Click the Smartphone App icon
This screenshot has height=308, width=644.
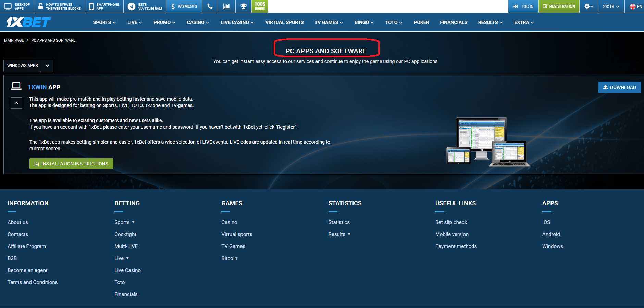tap(104, 6)
